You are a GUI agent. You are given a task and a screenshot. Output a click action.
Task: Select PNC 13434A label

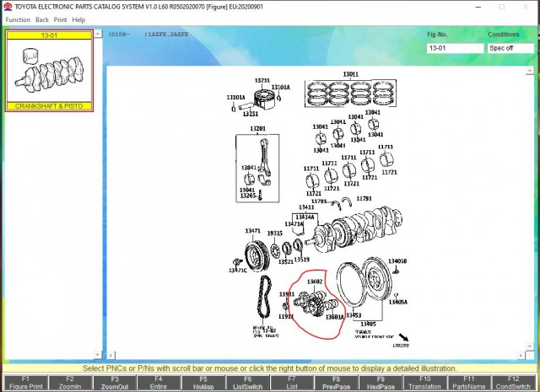click(x=305, y=217)
